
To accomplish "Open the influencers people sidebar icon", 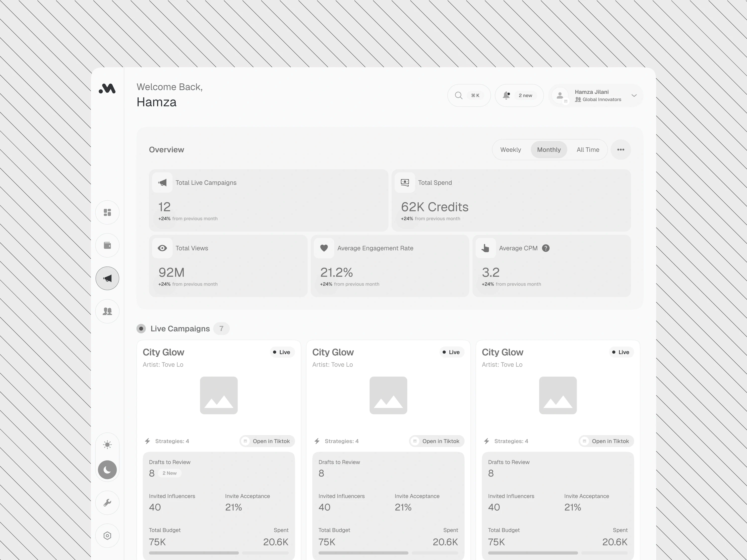I will tap(107, 311).
